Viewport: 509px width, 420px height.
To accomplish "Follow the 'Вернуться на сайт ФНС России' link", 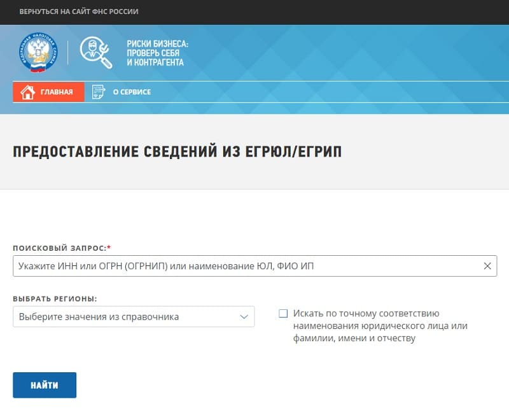I will [79, 11].
